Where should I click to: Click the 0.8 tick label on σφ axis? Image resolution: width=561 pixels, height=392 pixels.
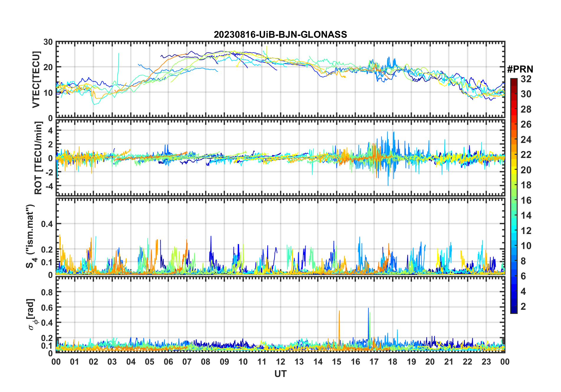pyautogui.click(x=46, y=292)
